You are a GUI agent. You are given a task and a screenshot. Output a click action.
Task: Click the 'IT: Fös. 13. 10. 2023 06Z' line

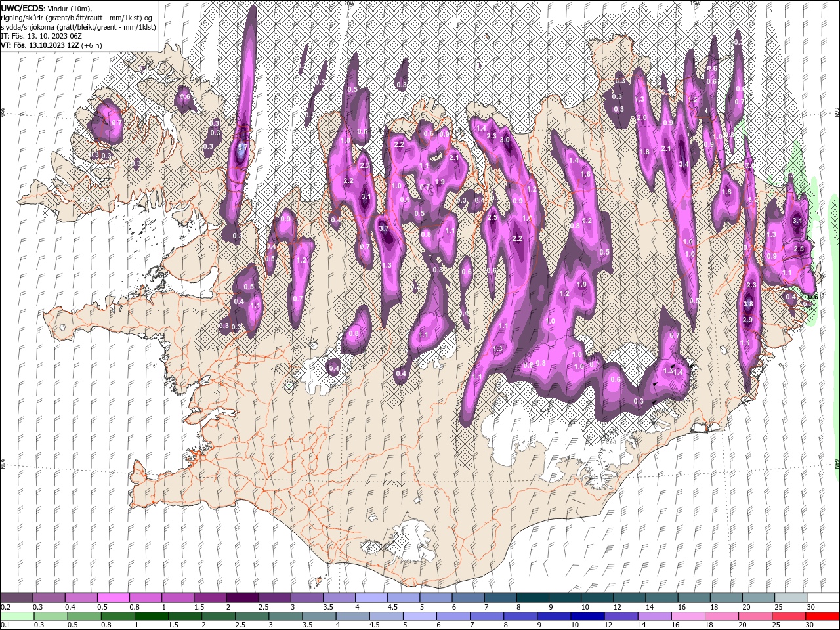(41, 36)
